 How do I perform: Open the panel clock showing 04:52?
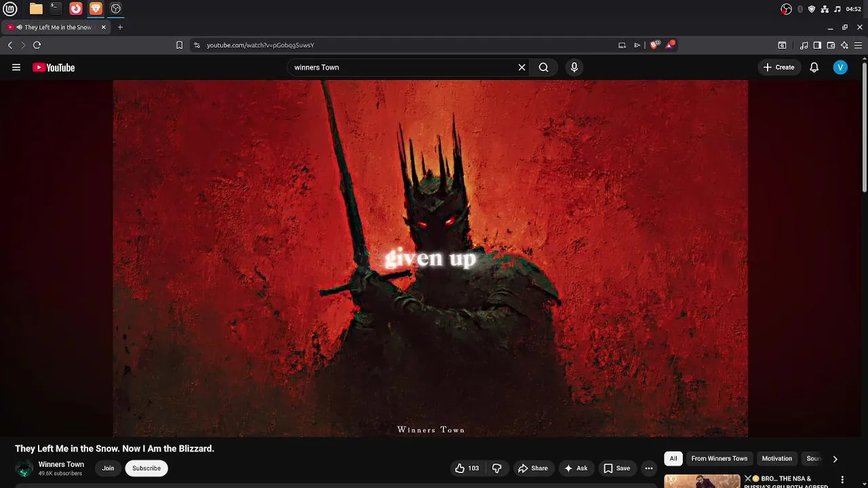pos(854,9)
